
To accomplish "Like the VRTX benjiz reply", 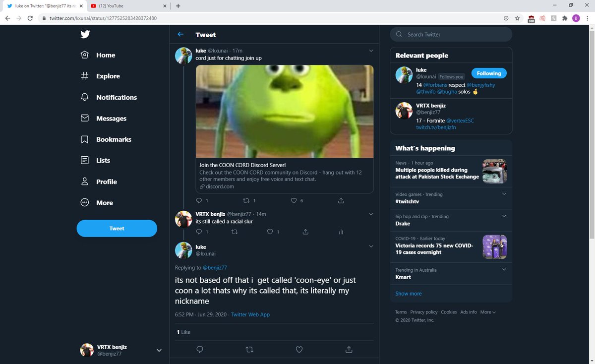I will click(x=270, y=232).
